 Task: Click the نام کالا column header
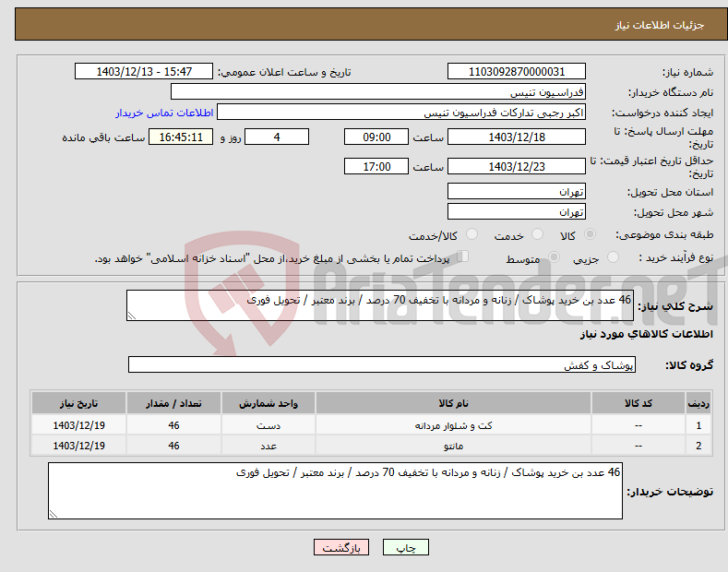[x=453, y=403]
